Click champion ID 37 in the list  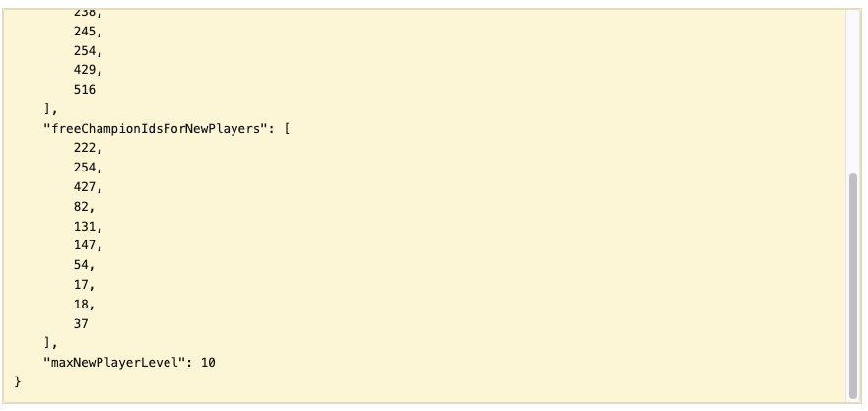[82, 323]
